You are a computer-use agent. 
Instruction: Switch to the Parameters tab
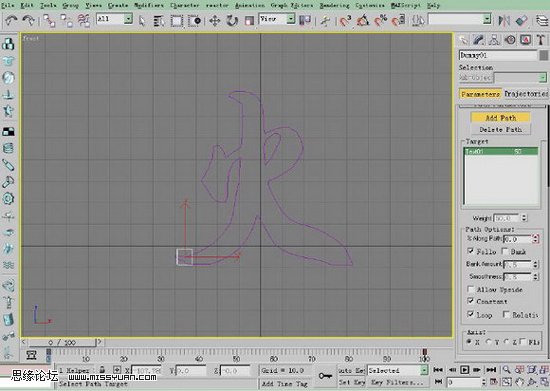tap(480, 94)
